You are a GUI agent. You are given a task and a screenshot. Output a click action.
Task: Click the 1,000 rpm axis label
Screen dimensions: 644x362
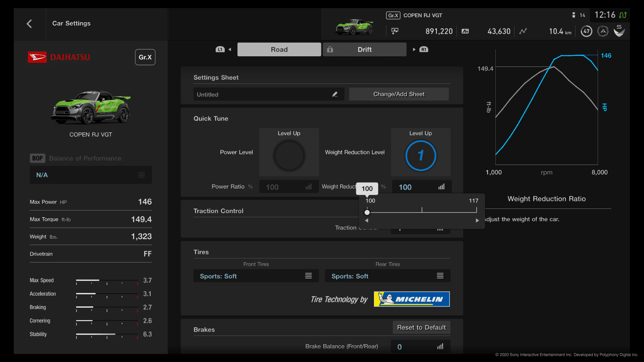click(x=494, y=172)
